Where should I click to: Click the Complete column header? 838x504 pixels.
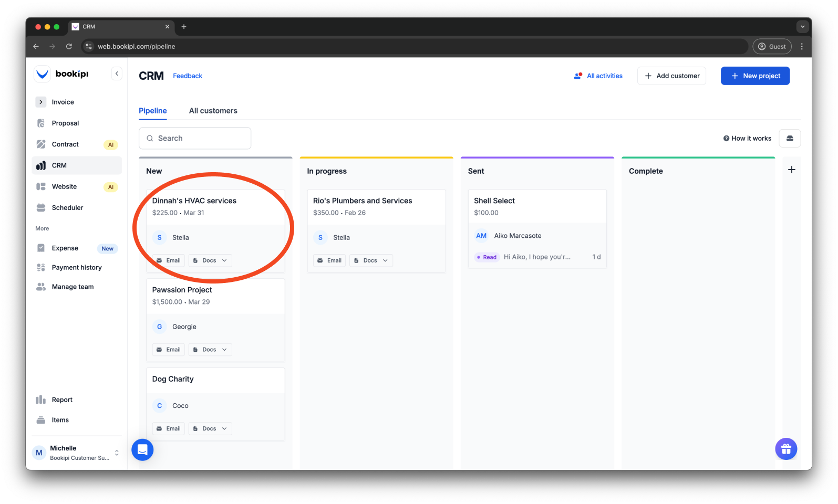646,171
